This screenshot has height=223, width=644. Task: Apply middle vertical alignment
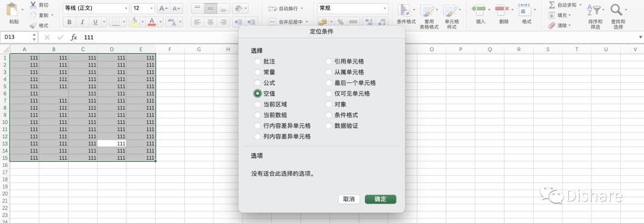[x=210, y=8]
